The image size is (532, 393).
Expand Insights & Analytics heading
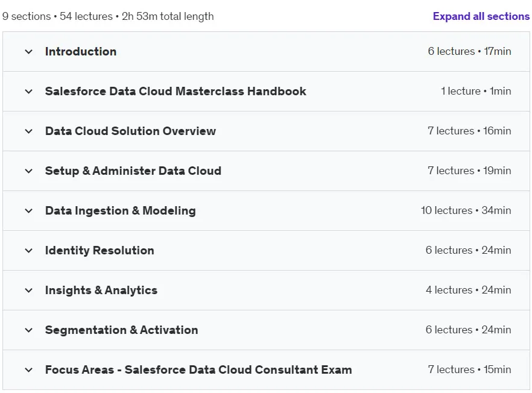[101, 290]
